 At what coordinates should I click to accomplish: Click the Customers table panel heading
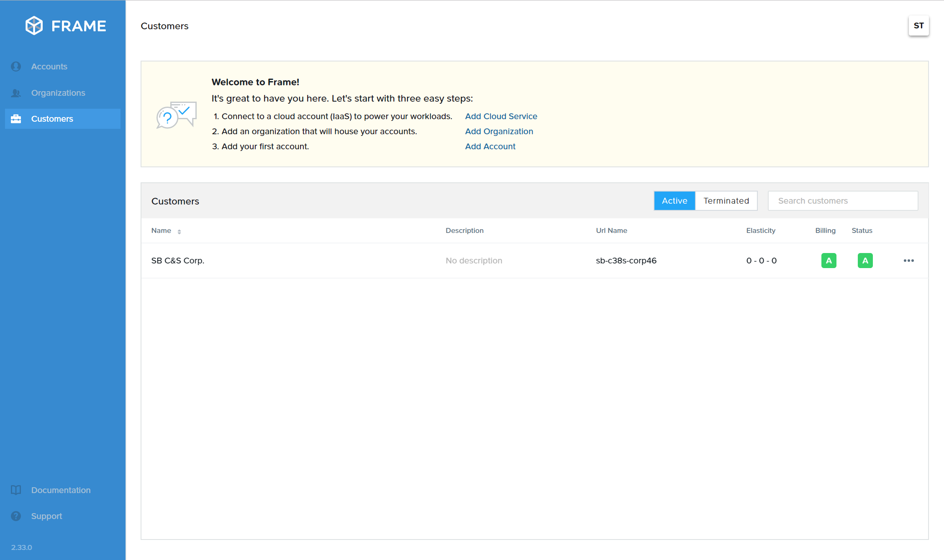point(175,201)
